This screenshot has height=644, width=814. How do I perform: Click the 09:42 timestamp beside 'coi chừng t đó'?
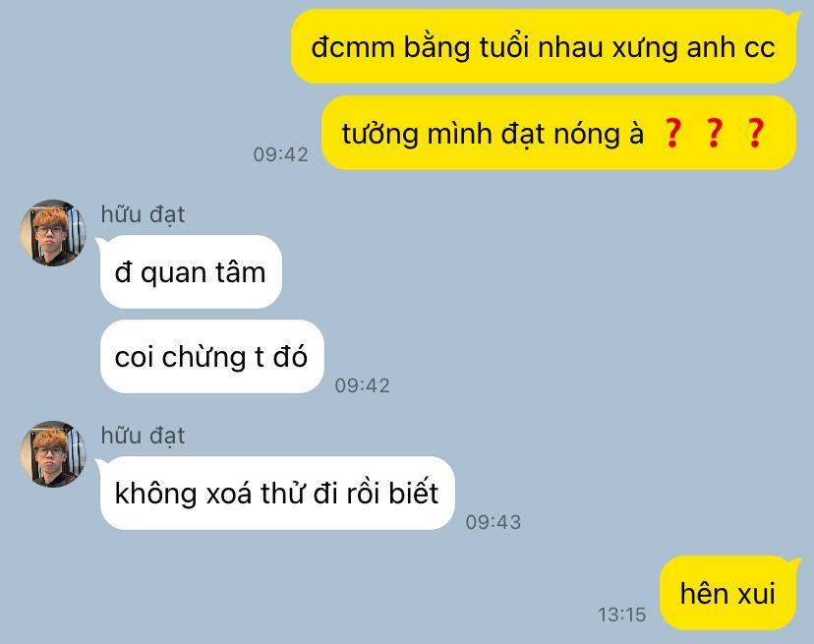tap(363, 385)
